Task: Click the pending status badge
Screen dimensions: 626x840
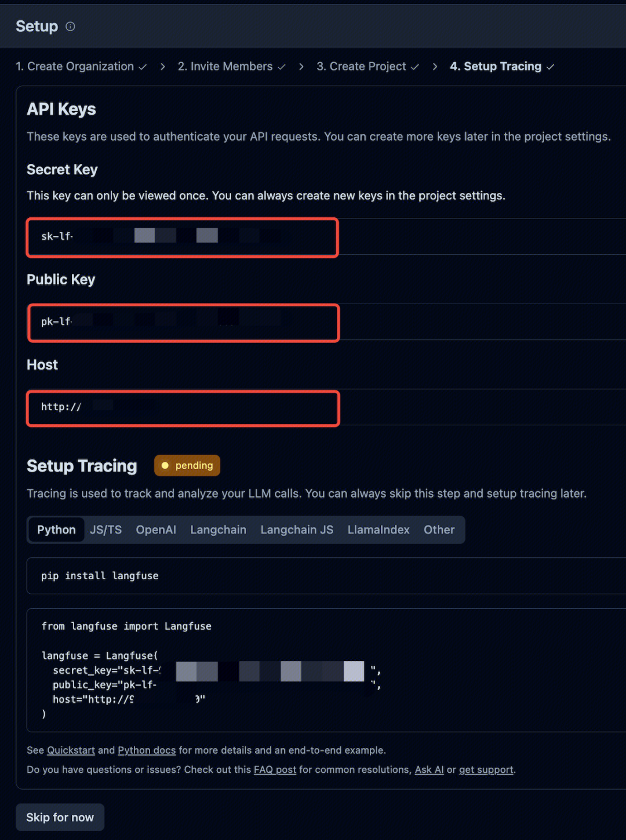Action: 187,465
